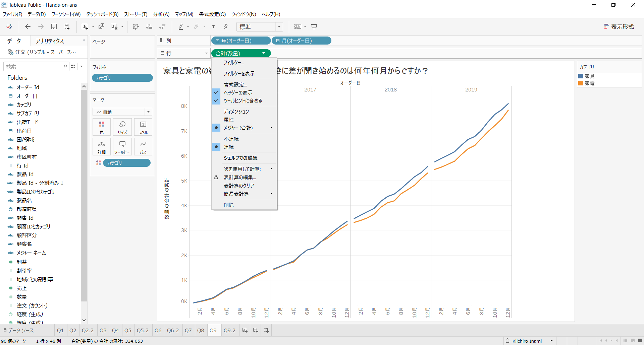Image resolution: width=644 pixels, height=345 pixels.
Task: Select 属性 in the context menu
Action: pos(244,120)
